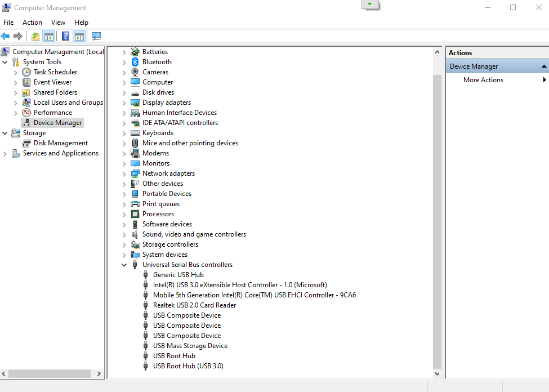Expand the System devices category

124,255
